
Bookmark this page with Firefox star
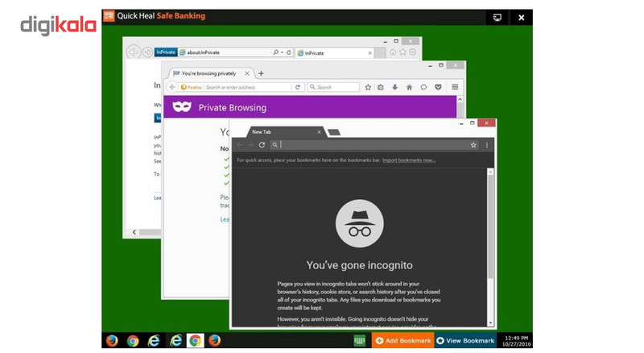click(368, 87)
